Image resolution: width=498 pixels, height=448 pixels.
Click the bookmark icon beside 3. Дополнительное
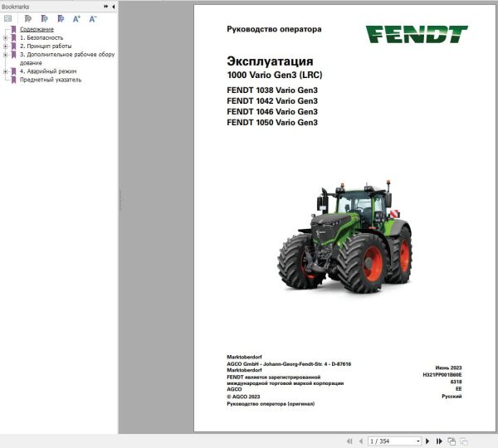13,55
